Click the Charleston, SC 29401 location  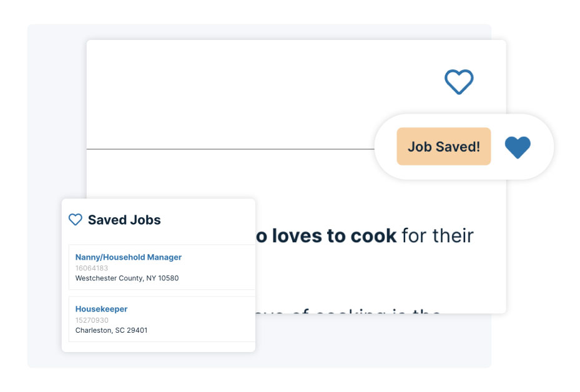[x=111, y=330]
